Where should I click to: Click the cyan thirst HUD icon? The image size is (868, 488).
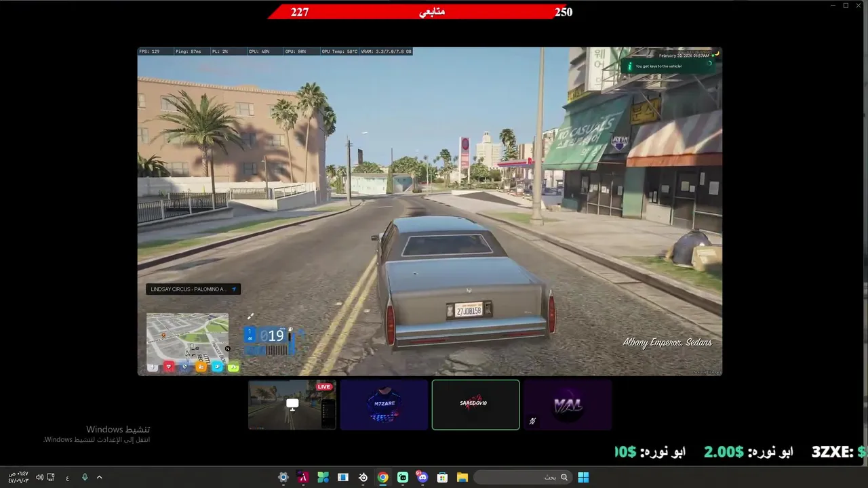point(217,367)
